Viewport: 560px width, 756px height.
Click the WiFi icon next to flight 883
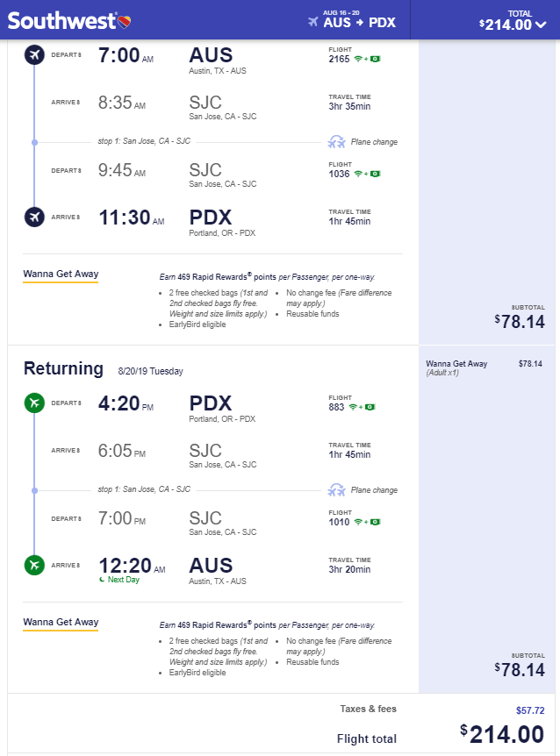tap(352, 409)
